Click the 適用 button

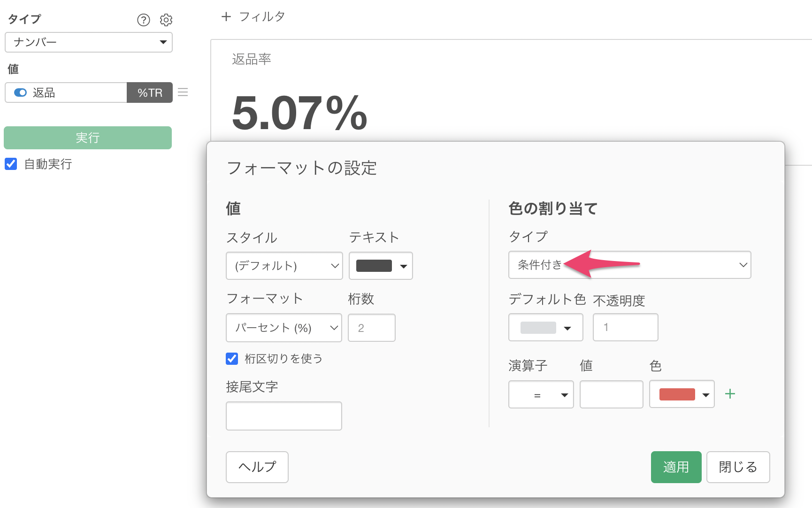675,467
